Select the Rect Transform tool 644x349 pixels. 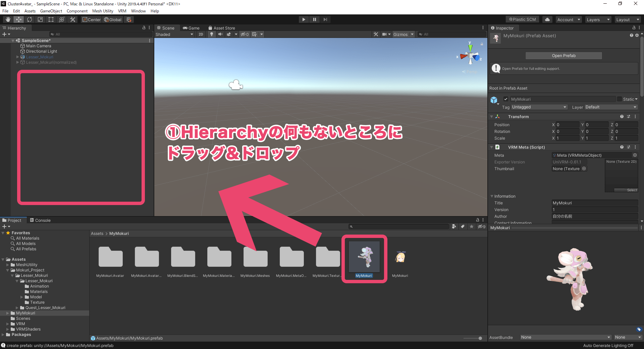coord(51,19)
